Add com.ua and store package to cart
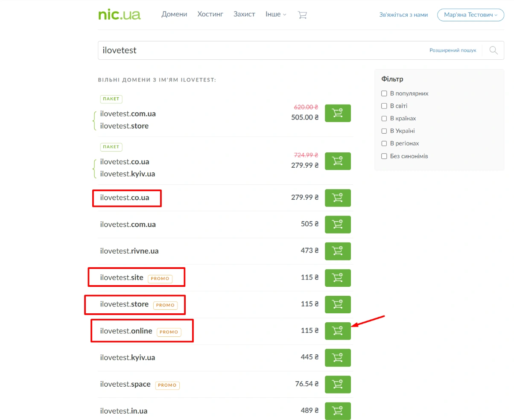 click(x=338, y=113)
